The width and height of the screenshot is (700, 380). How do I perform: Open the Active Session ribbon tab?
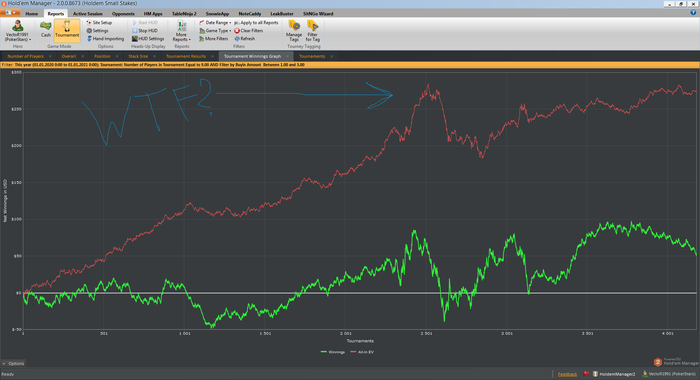[88, 14]
